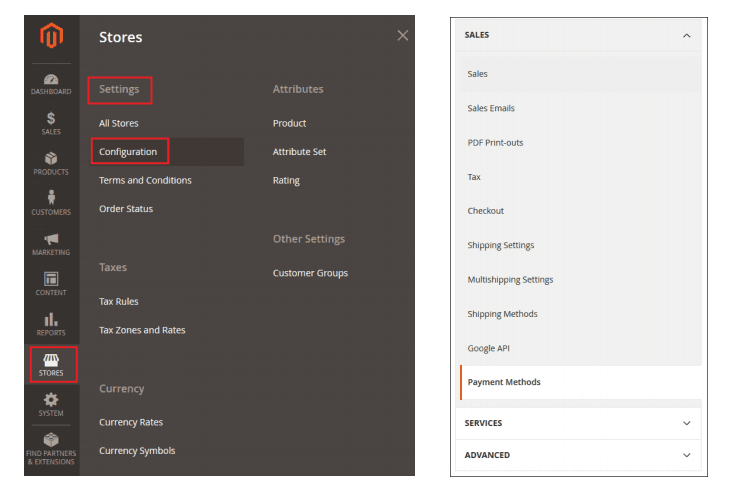
Task: Open Terms and Conditions
Action: (x=145, y=180)
